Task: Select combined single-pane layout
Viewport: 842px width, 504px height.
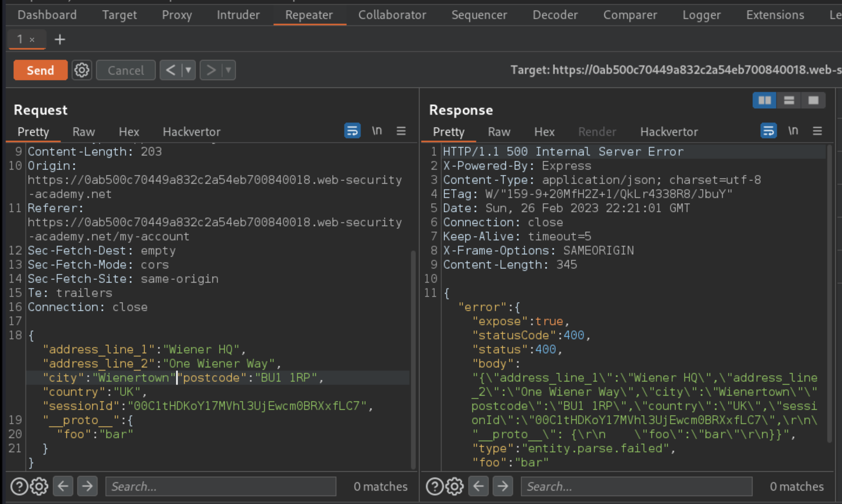Action: click(813, 100)
